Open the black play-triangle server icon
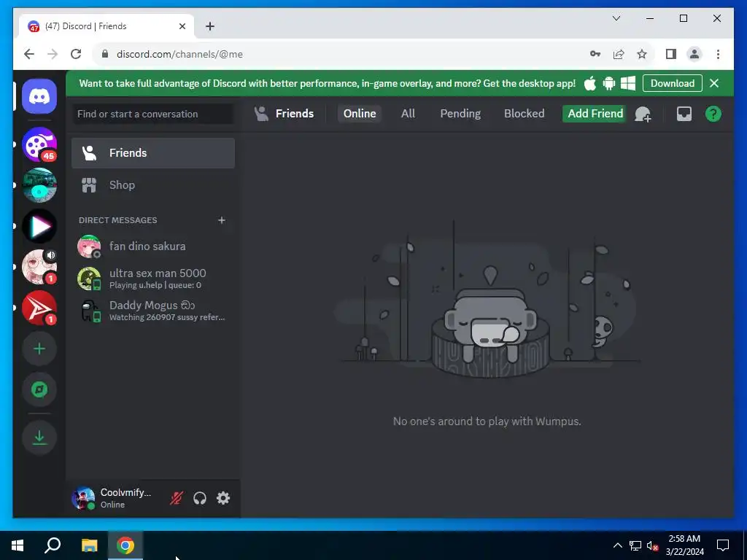 click(x=39, y=226)
